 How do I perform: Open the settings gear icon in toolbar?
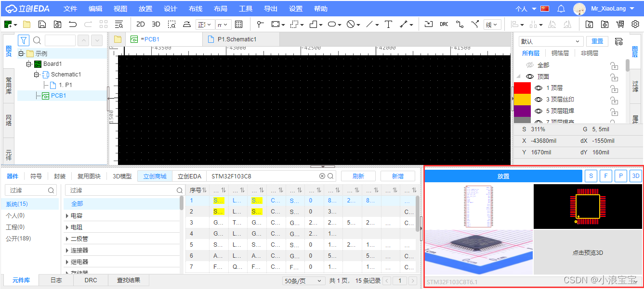tap(635, 24)
